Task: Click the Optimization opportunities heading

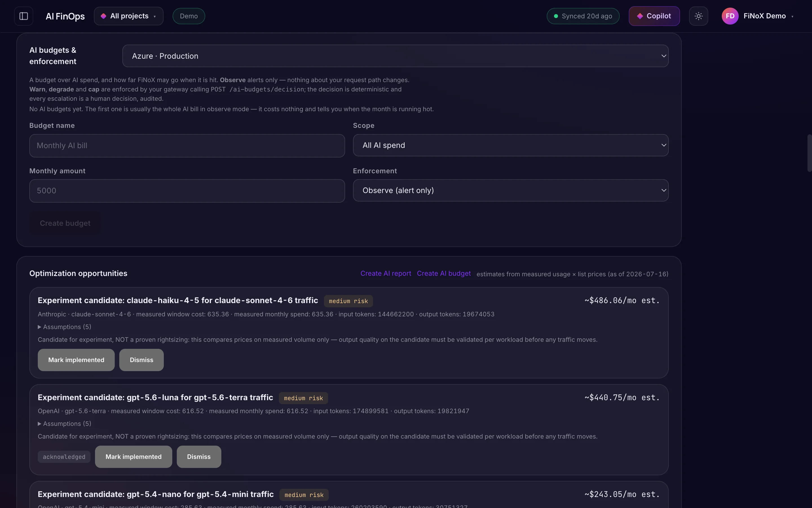Action: pos(78,273)
